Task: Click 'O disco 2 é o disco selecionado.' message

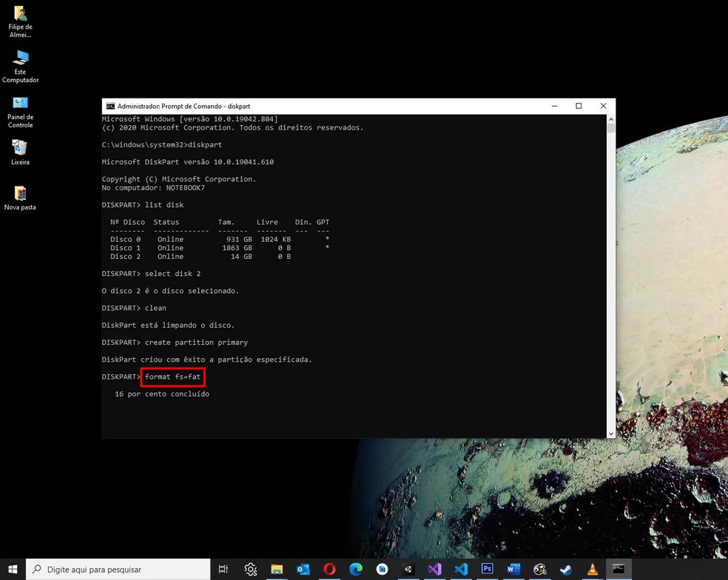Action: pyautogui.click(x=170, y=291)
